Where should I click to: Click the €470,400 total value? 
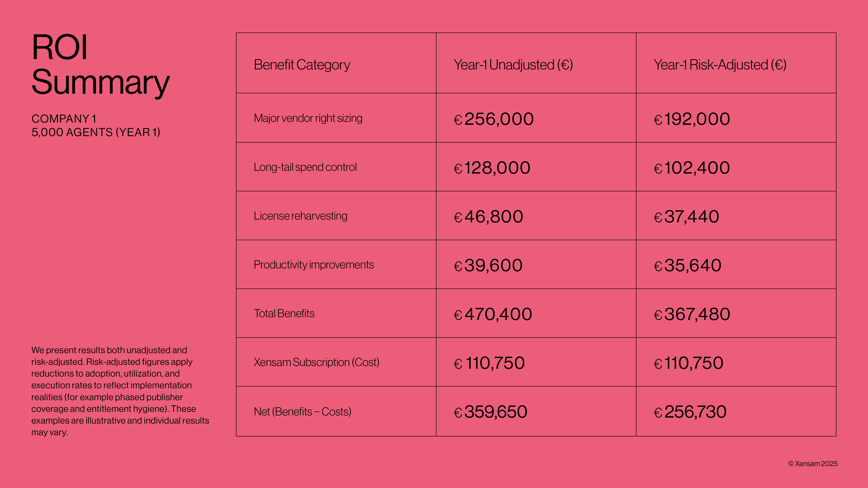point(493,314)
